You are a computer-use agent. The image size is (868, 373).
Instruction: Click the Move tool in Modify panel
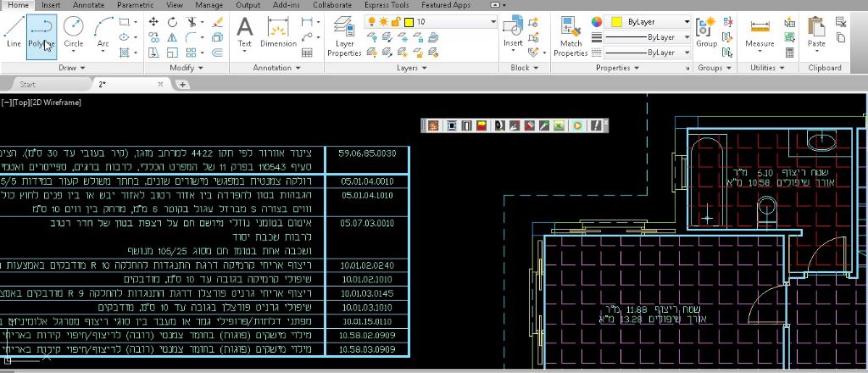click(x=153, y=22)
